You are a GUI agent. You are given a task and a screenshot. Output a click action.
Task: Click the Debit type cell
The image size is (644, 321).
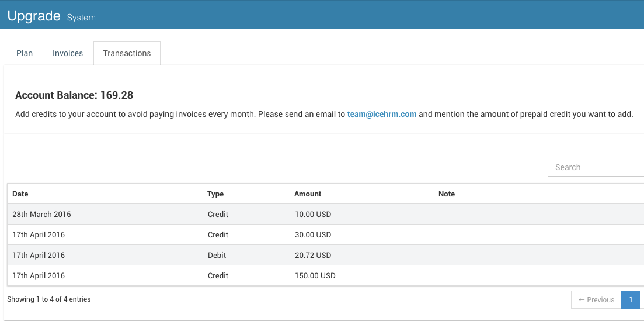[x=246, y=255]
